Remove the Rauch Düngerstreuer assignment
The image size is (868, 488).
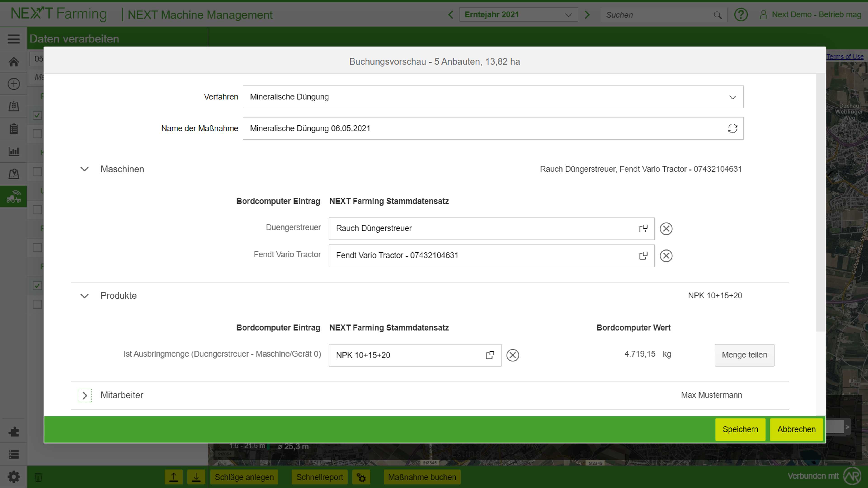[x=666, y=229]
